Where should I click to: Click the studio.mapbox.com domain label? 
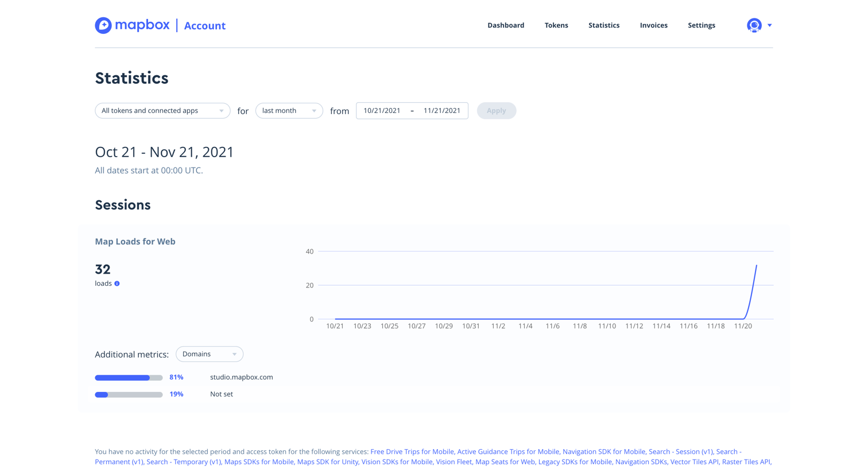click(x=242, y=378)
